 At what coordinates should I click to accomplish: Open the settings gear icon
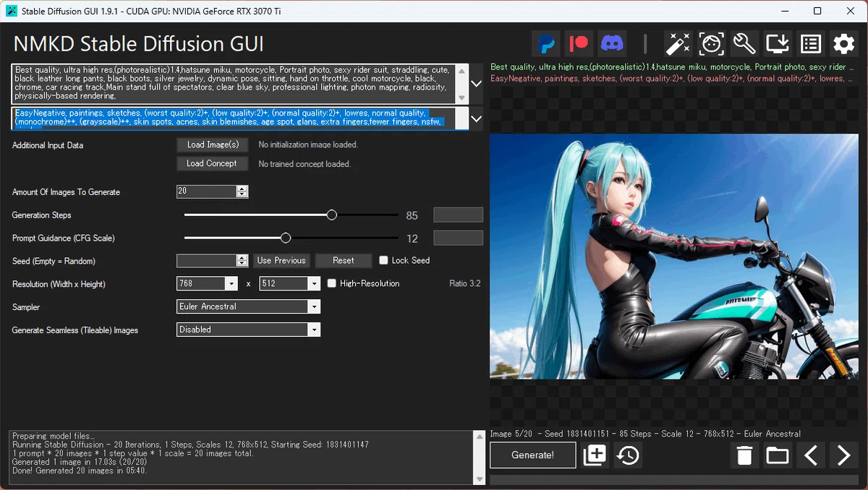(x=843, y=44)
